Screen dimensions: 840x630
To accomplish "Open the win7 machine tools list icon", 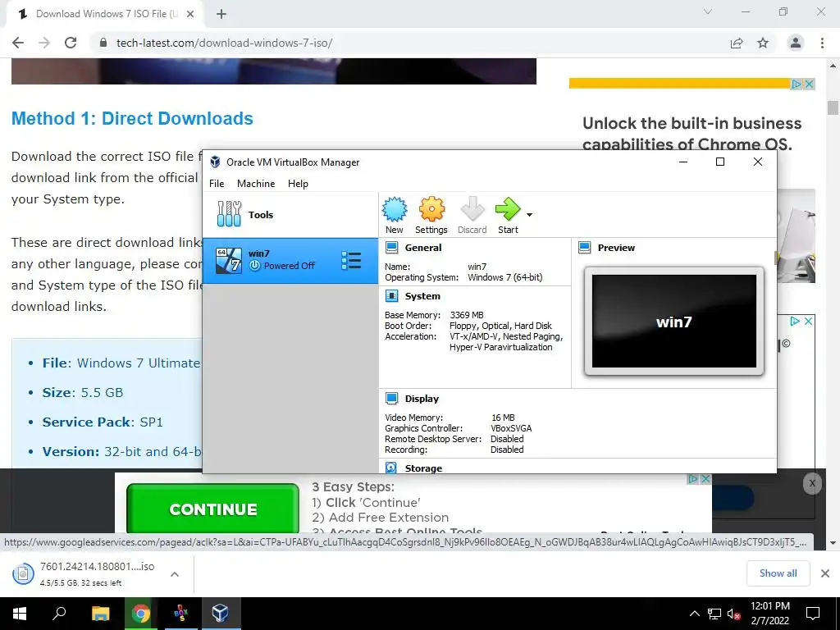I will tap(351, 260).
